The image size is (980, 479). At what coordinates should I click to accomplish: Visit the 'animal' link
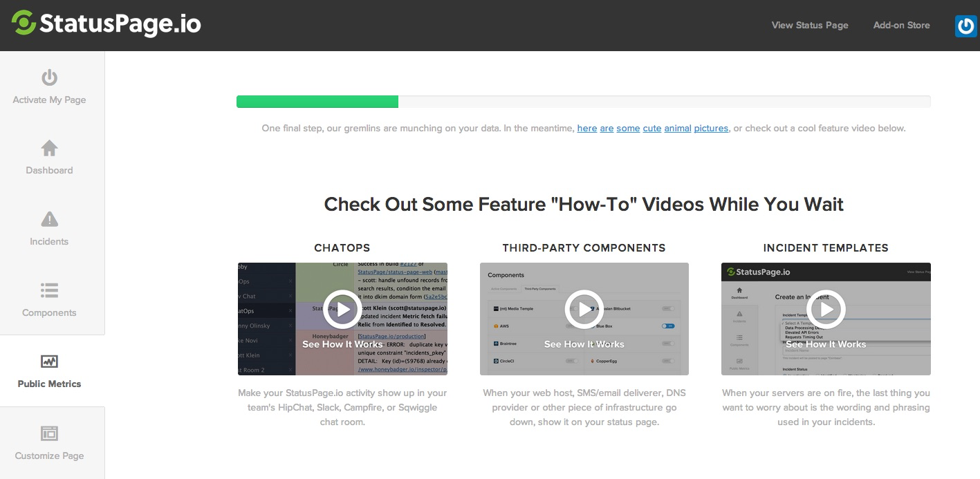(678, 128)
